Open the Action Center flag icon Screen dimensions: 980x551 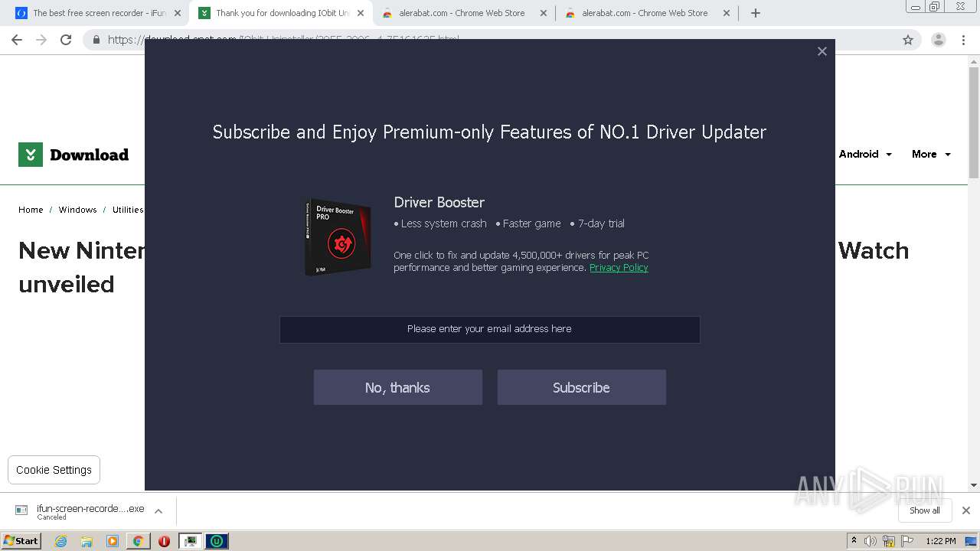[x=907, y=541]
